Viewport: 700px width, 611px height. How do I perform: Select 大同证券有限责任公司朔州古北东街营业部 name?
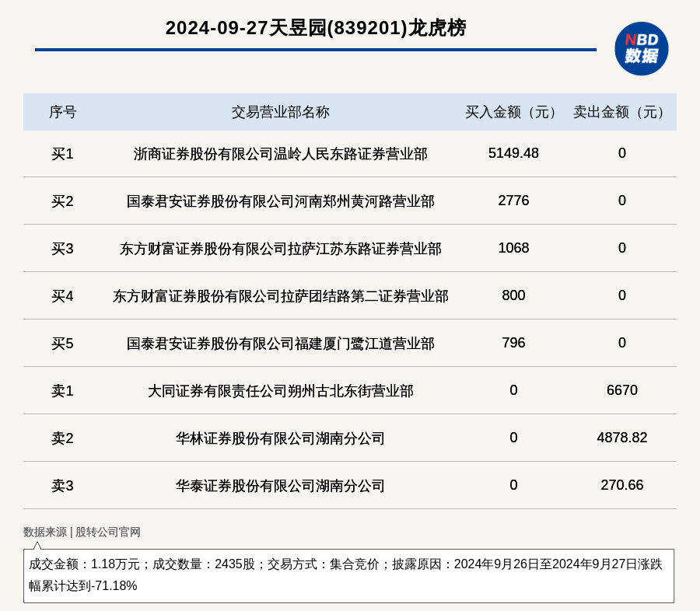280,391
